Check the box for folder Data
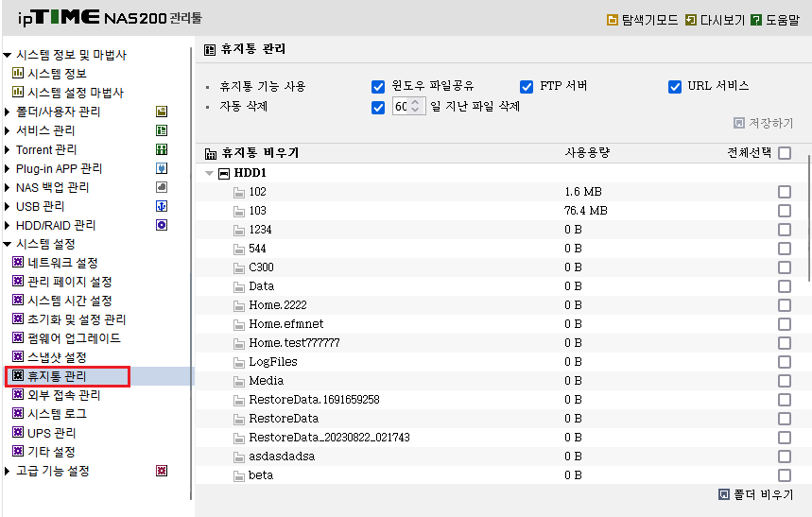The height and width of the screenshot is (517, 812). pyautogui.click(x=785, y=286)
